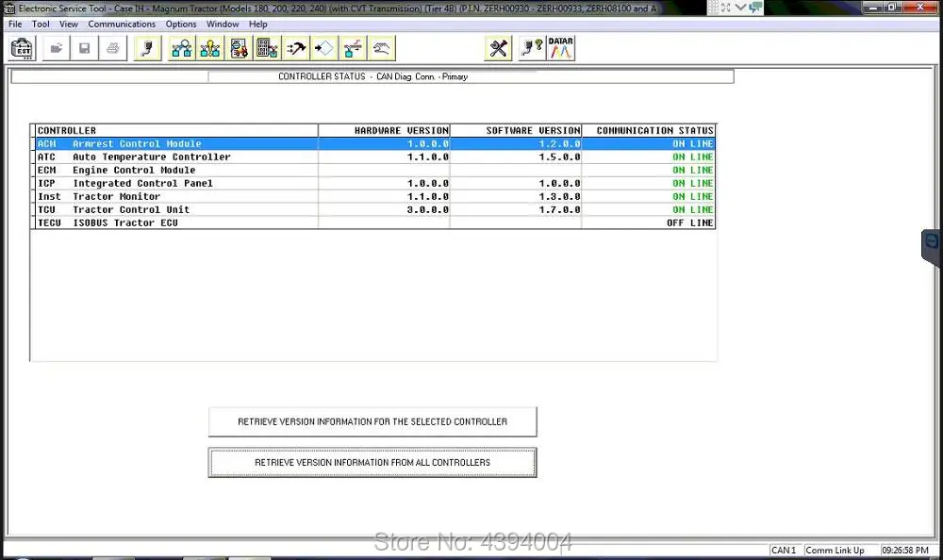Minimize the Electronic Service Tool window
943x560 pixels.
click(x=874, y=8)
